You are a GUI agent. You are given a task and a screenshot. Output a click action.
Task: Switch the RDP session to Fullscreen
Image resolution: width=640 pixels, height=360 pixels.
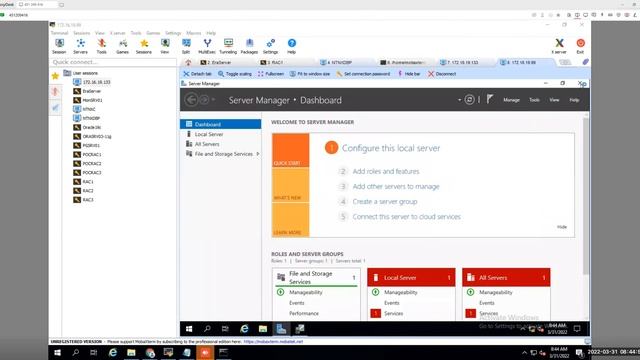click(x=271, y=74)
